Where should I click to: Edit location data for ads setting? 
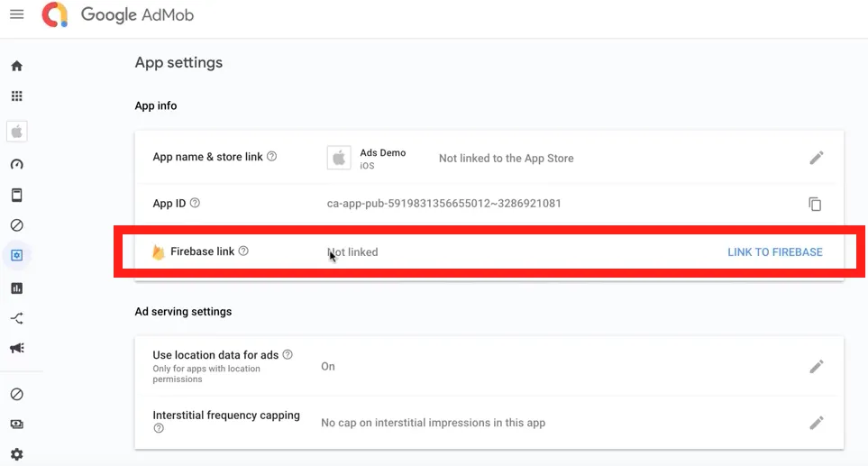(816, 366)
